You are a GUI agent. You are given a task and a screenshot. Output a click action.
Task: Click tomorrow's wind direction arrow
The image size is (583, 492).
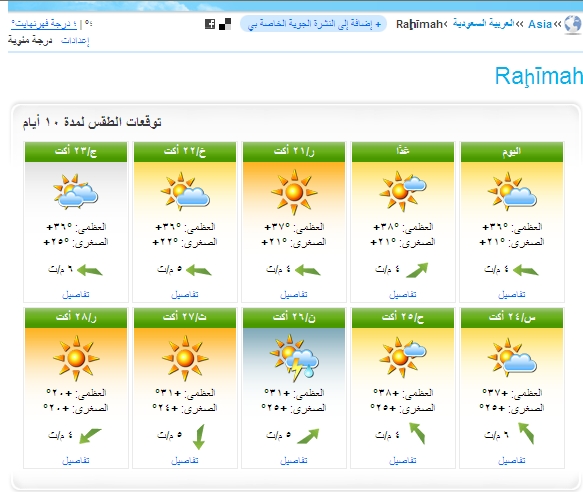417,270
